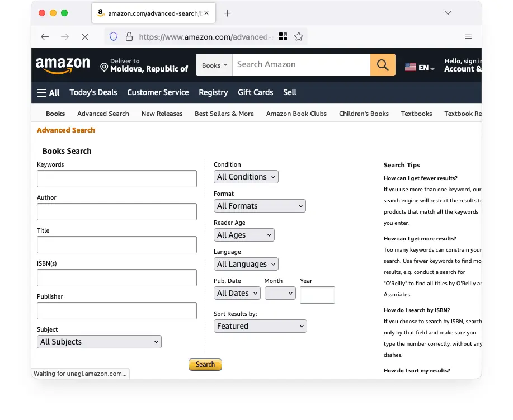This screenshot has width=513, height=420.
Task: Open Gift Cards
Action: (x=256, y=93)
